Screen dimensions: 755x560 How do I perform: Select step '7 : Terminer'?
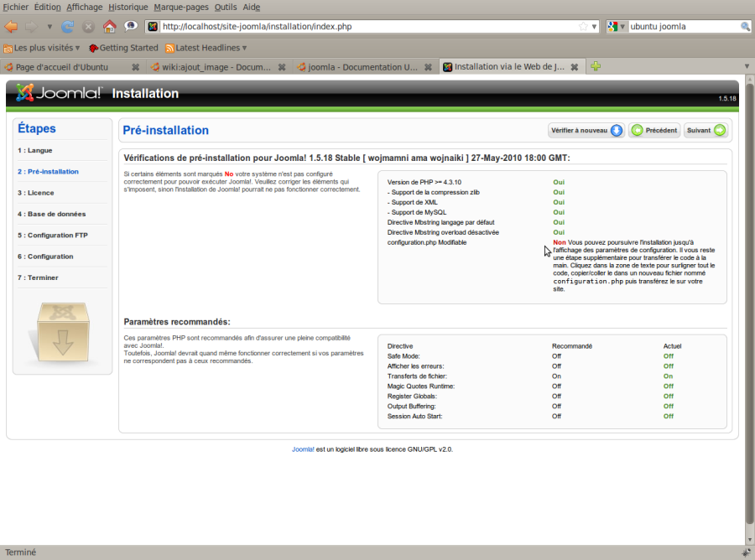click(x=38, y=277)
